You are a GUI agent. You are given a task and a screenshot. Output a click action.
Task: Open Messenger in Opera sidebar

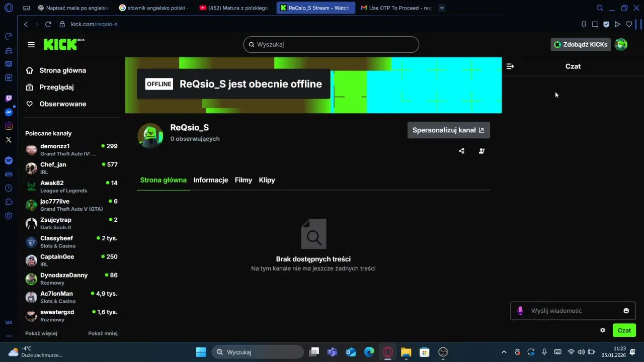[x=9, y=112]
